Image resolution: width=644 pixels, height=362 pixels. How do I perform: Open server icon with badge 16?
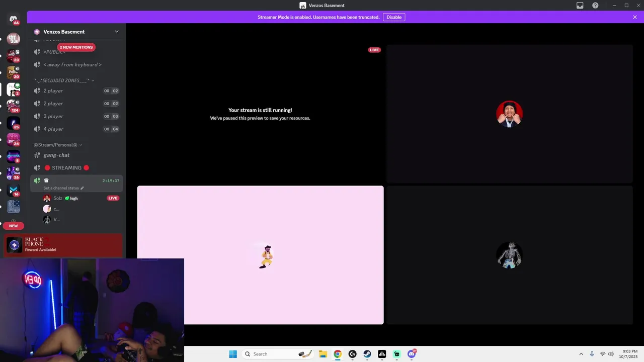[x=13, y=190]
